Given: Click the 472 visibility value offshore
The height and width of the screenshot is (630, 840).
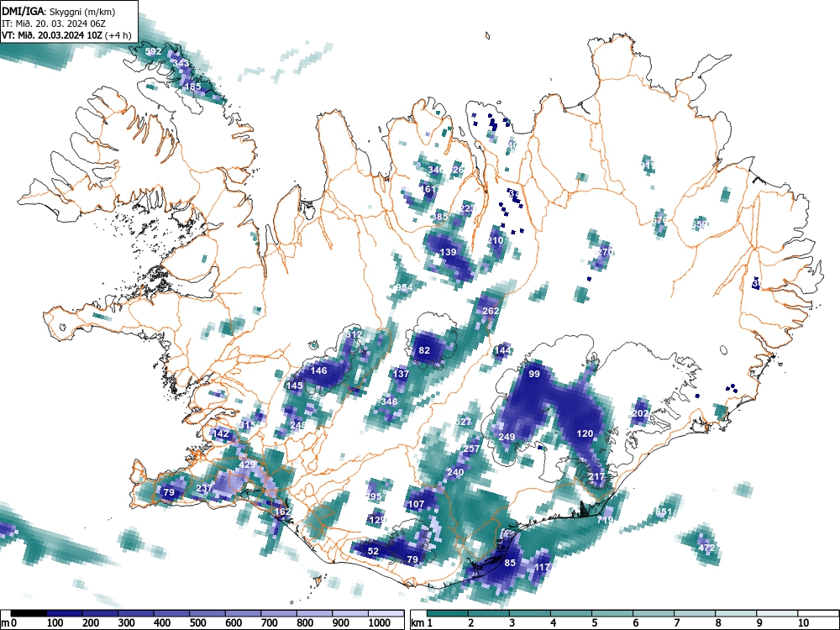Looking at the screenshot, I should [x=706, y=548].
